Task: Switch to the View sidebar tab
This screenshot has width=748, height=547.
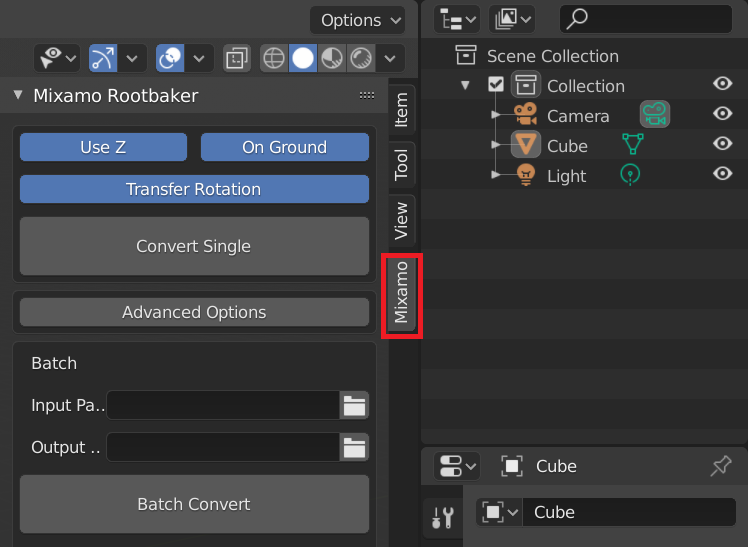Action: pos(402,220)
